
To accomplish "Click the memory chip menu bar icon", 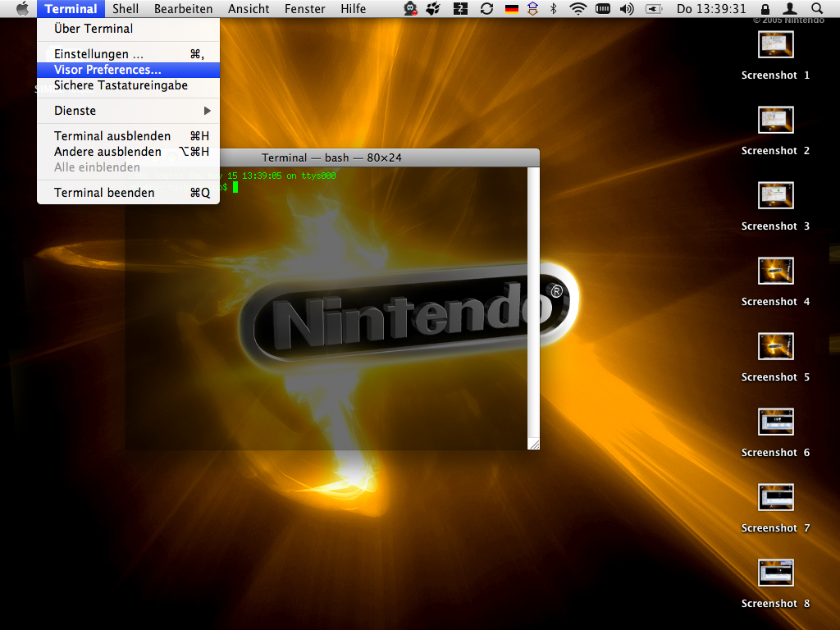I will coord(603,8).
